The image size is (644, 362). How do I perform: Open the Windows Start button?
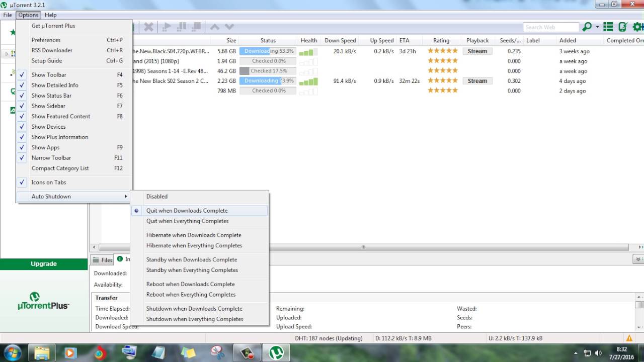[12, 352]
